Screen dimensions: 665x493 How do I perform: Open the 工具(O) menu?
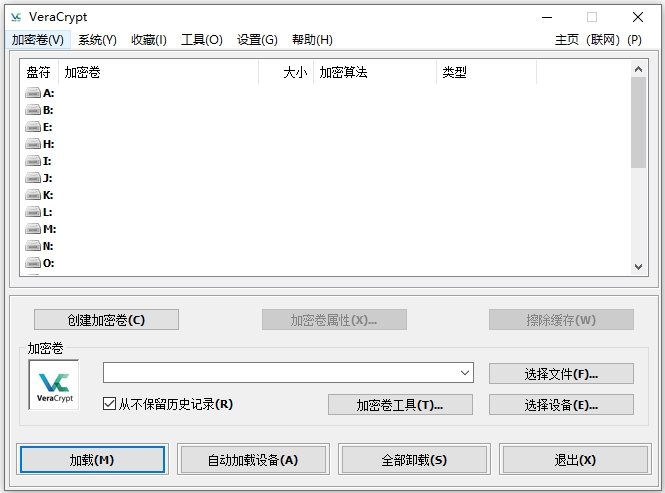[x=202, y=40]
